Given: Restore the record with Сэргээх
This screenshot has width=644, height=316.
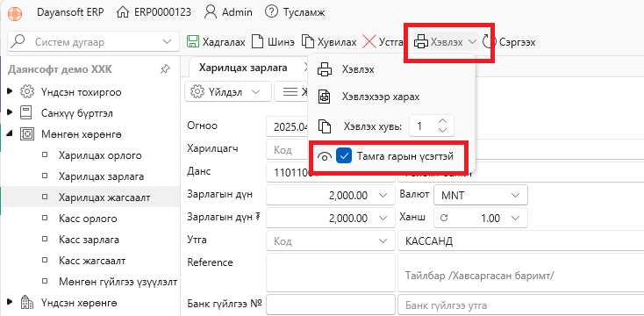Looking at the screenshot, I should (509, 42).
